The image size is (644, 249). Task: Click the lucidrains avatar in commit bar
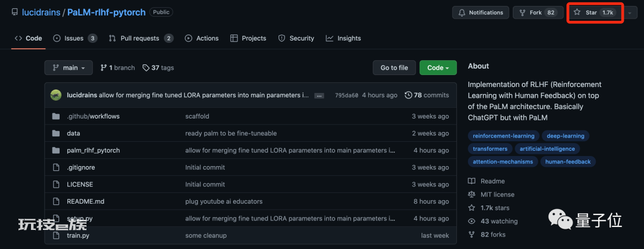[56, 95]
